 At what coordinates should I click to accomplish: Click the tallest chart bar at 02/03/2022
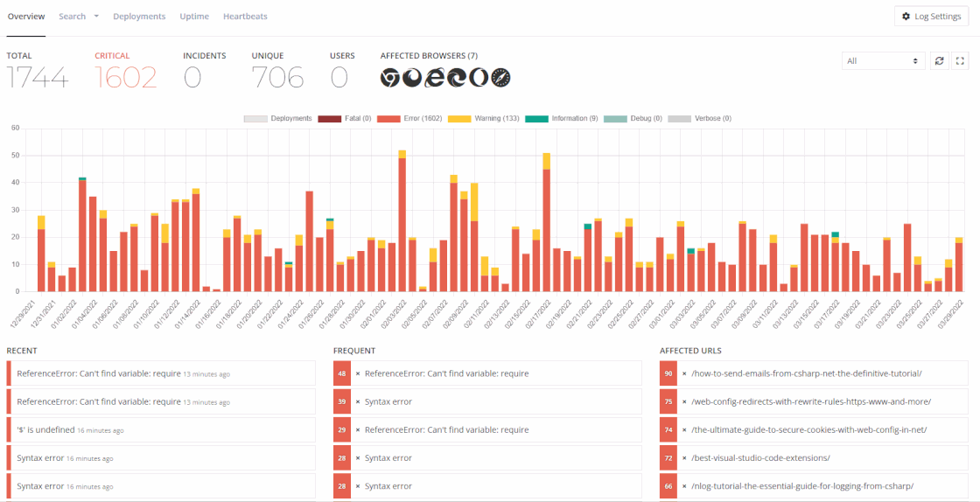pyautogui.click(x=402, y=220)
